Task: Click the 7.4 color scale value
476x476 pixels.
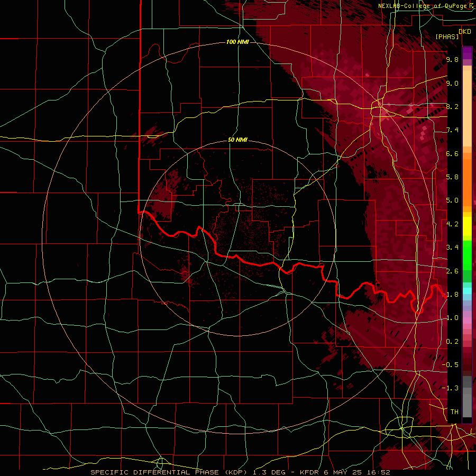Action: pos(452,130)
